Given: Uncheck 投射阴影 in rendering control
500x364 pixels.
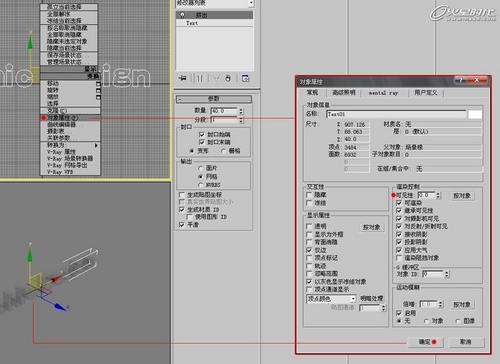Looking at the screenshot, I should [399, 242].
